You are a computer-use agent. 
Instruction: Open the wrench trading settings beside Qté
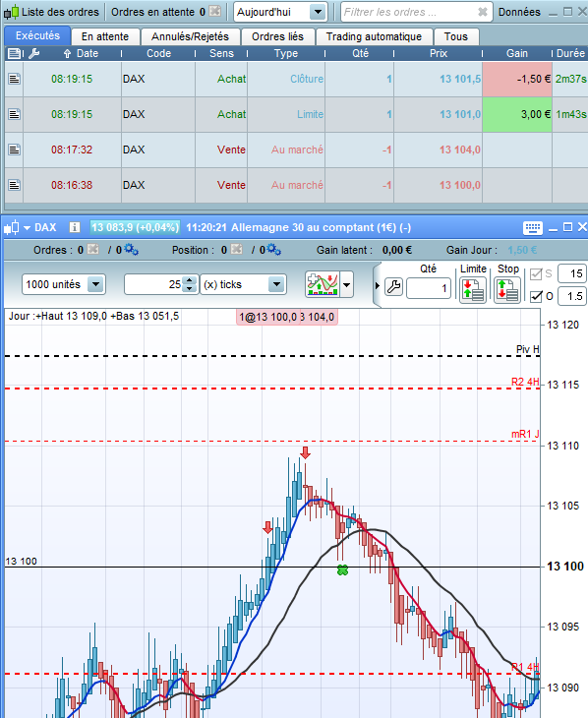tap(393, 287)
